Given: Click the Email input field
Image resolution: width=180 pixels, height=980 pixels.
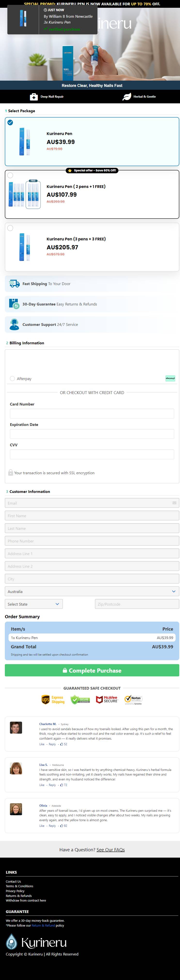Looking at the screenshot, I should (x=92, y=503).
